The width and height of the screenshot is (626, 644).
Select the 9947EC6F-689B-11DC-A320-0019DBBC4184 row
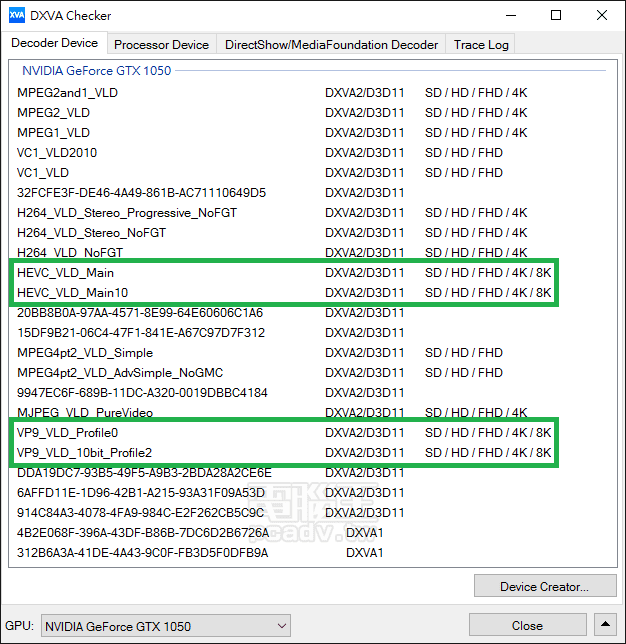[x=313, y=393]
